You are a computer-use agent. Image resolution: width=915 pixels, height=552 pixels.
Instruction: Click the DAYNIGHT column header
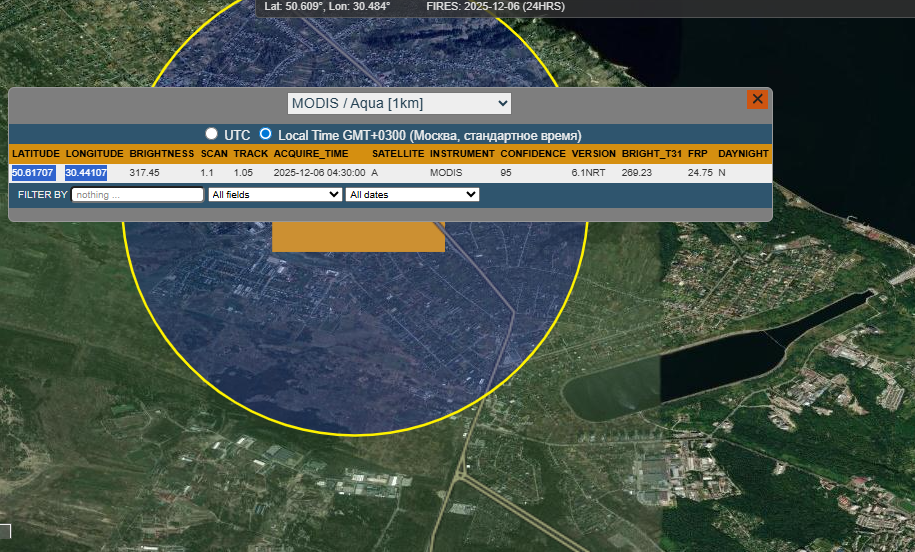pos(743,154)
